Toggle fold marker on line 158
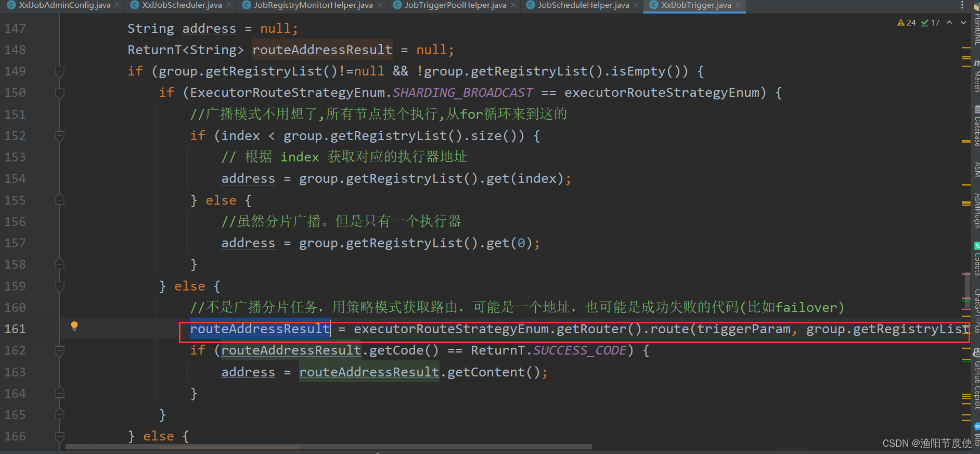The width and height of the screenshot is (980, 454). click(60, 264)
